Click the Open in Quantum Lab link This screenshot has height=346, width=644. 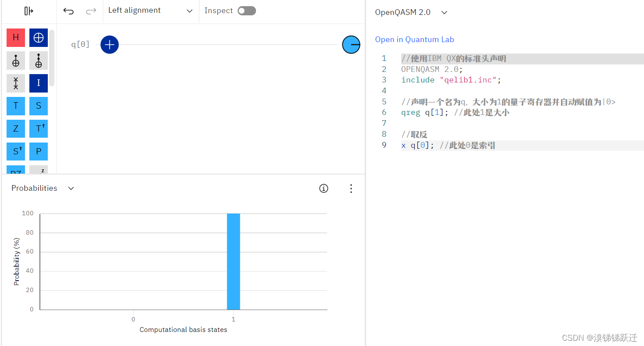pyautogui.click(x=414, y=39)
